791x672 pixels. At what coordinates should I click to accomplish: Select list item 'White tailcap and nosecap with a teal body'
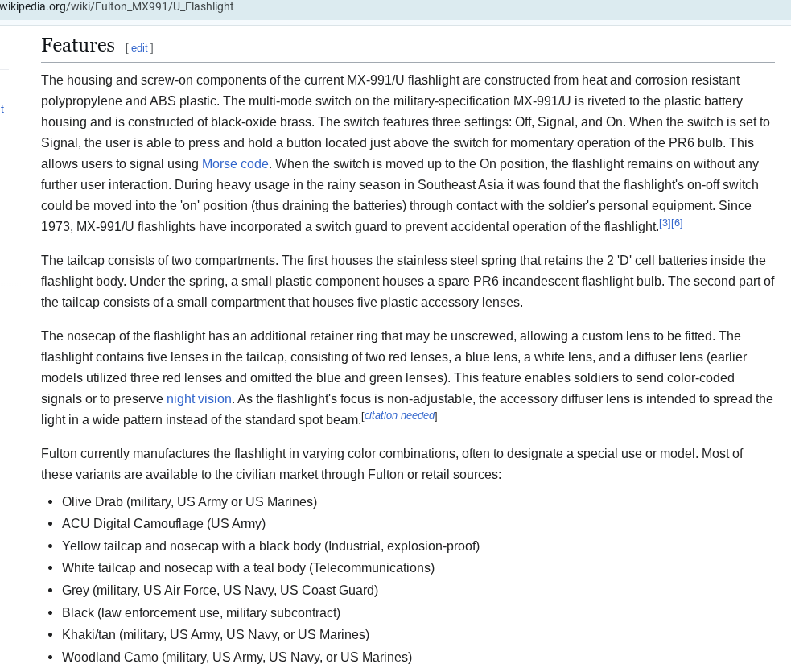pos(248,568)
